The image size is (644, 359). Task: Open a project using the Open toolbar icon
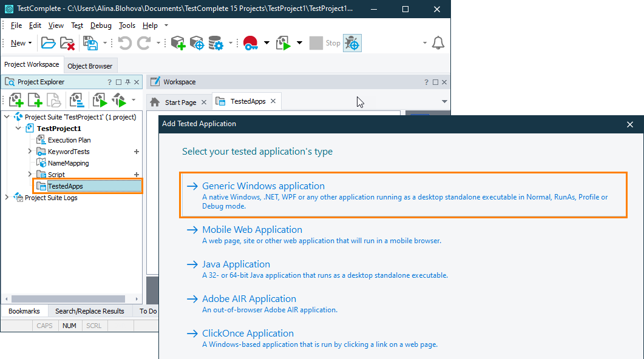(48, 43)
